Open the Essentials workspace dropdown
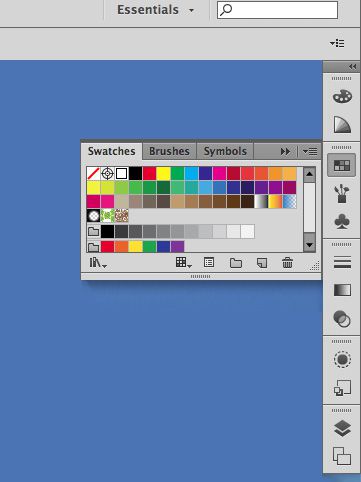Screen dimensions: 361x482 click(155, 10)
